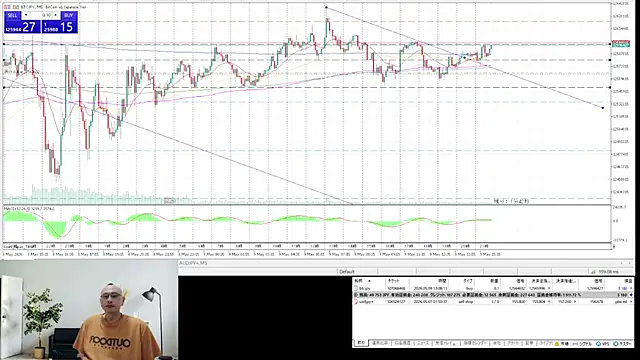
Task: Delete the usdjpy+ pending order via placed x
Action: pyautogui.click(x=631, y=302)
